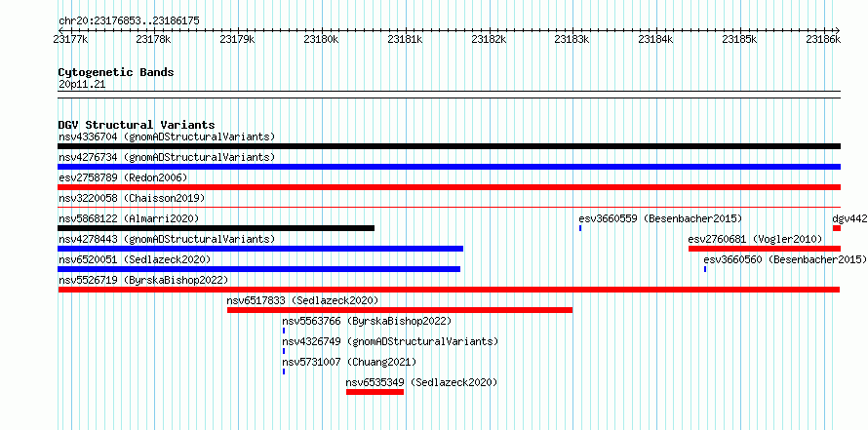The height and width of the screenshot is (430, 868).
Task: Open the nsv4276734 gnomADStructuralVariants label
Action: (167, 157)
